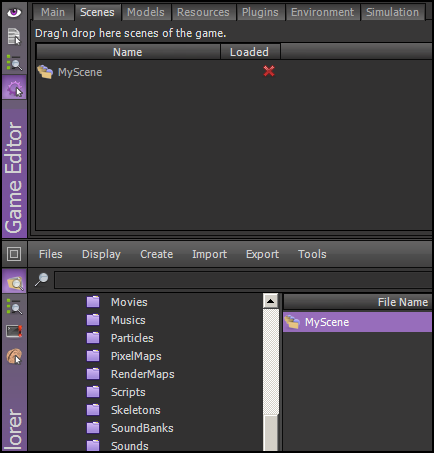Click the File Name column header
Viewport: 434px width, 453px height.
[357, 302]
